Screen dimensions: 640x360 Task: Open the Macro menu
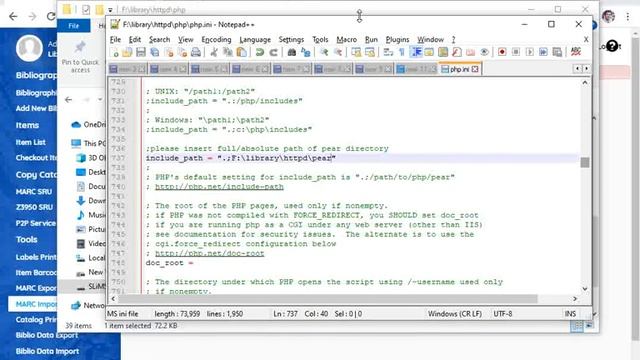point(347,40)
